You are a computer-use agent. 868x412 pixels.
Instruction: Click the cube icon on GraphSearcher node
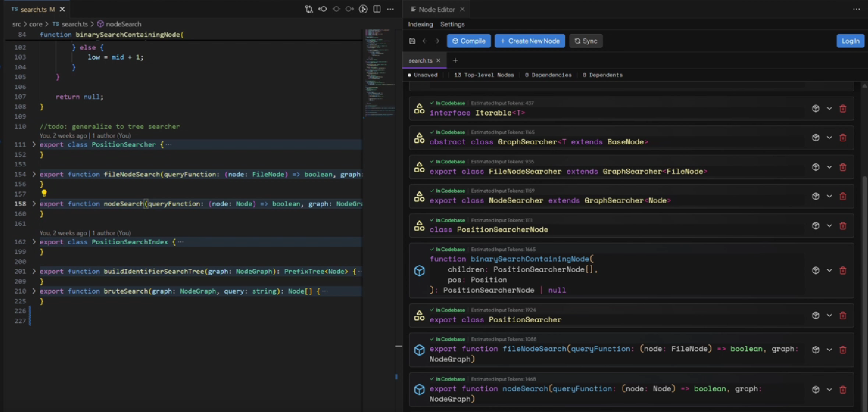(815, 138)
